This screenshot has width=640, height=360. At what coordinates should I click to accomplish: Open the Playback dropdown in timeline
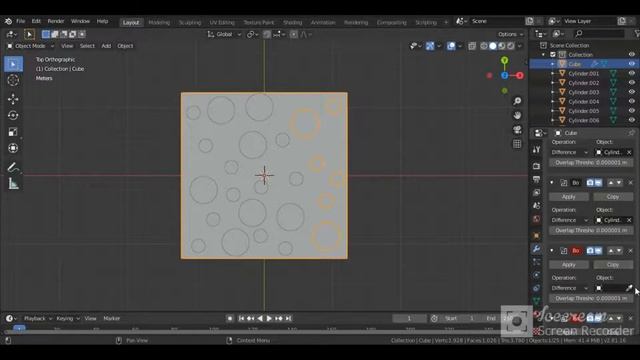38,318
